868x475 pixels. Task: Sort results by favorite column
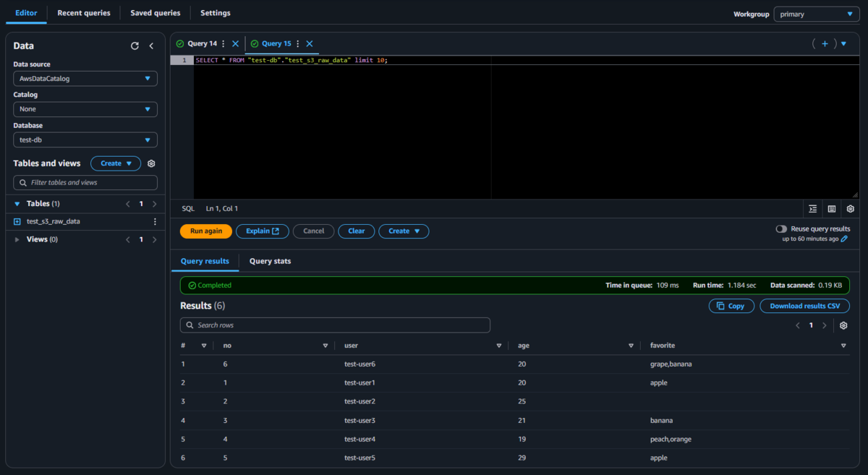[844, 346]
